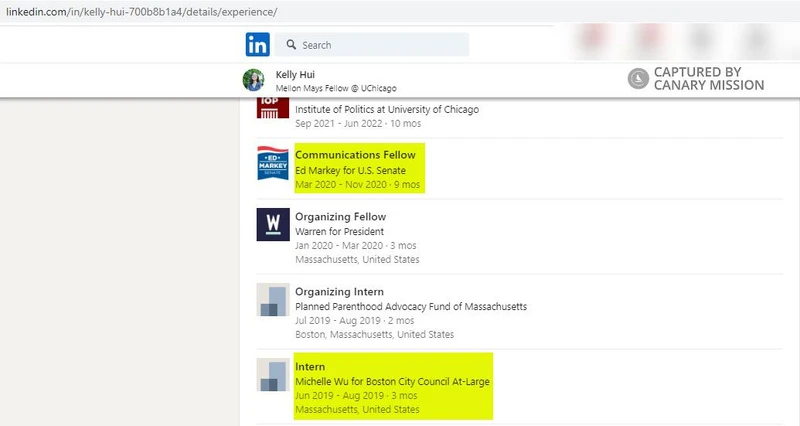Screen dimensions: 800x426
Task: Open the Communications Fellow position title
Action: [355, 155]
